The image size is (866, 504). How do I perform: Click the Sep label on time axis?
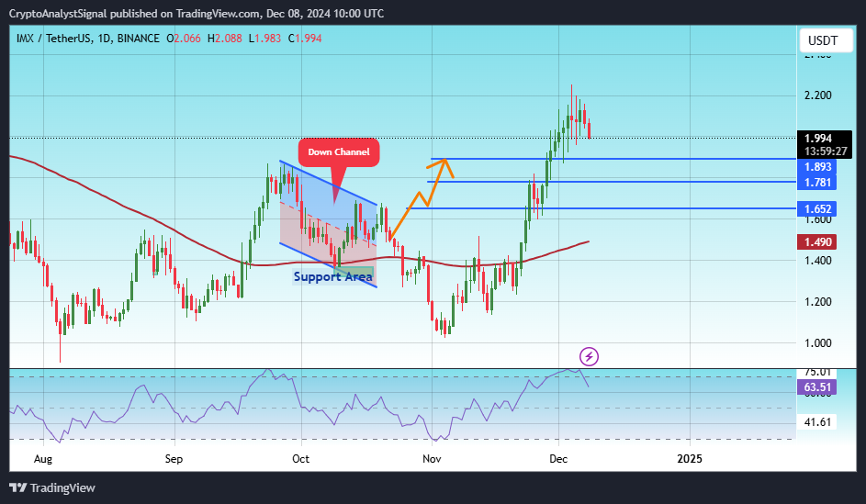pos(174,459)
